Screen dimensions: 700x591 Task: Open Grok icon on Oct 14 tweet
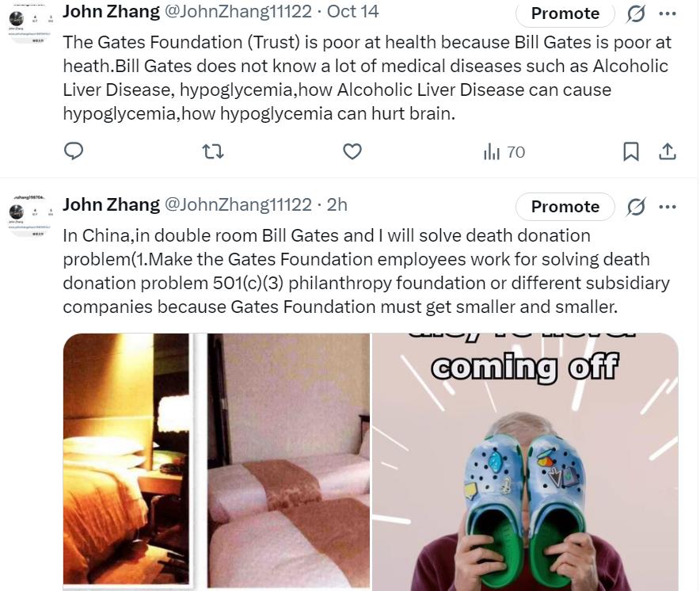point(636,13)
